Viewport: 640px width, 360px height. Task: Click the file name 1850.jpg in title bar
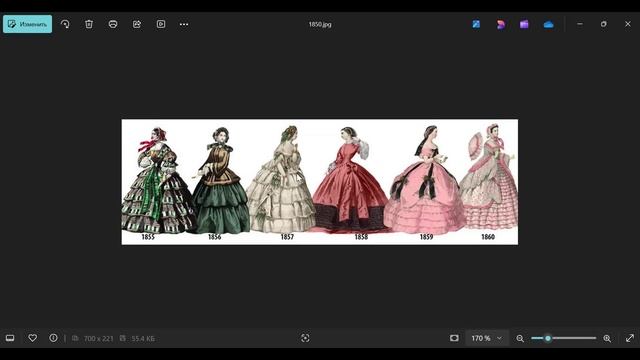point(320,24)
